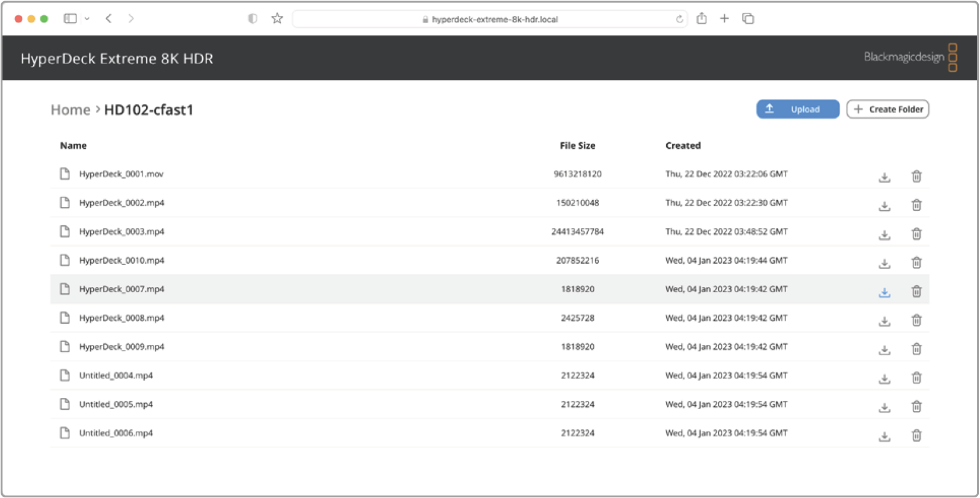Viewport: 980px width, 498px height.
Task: Delete HyperDeck_0002.mp4 using its trash icon
Action: 917,205
